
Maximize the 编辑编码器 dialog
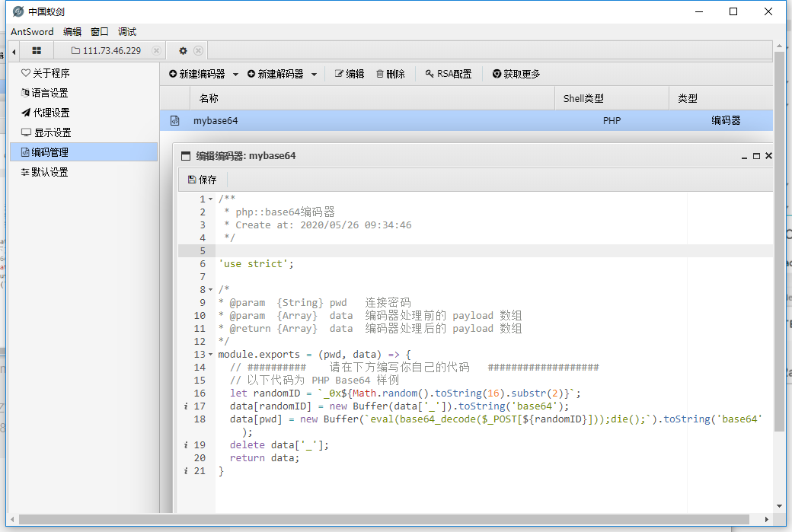(x=756, y=156)
